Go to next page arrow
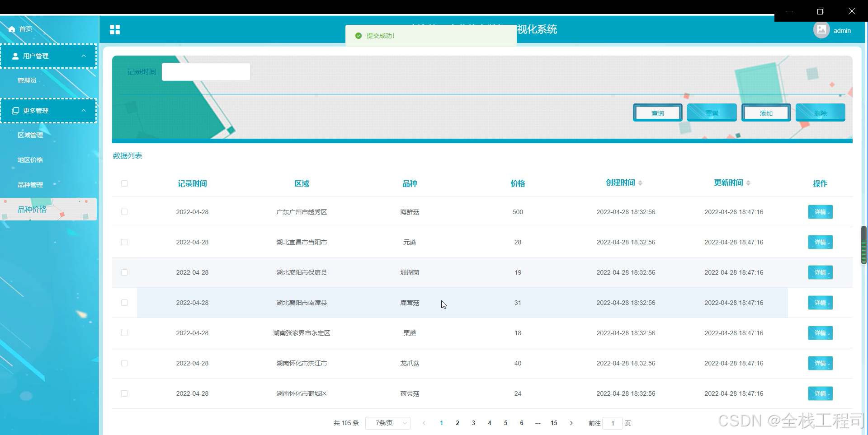This screenshot has width=868, height=435. (571, 423)
